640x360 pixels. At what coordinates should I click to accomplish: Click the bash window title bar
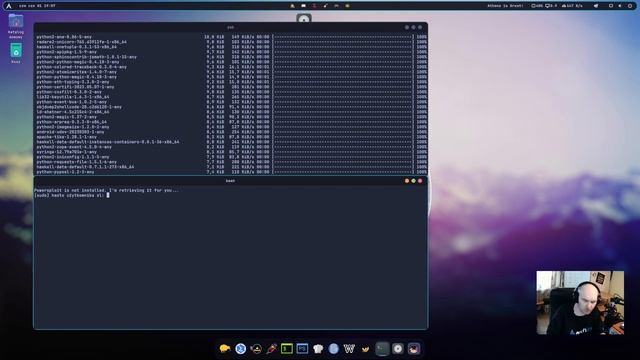point(231,180)
